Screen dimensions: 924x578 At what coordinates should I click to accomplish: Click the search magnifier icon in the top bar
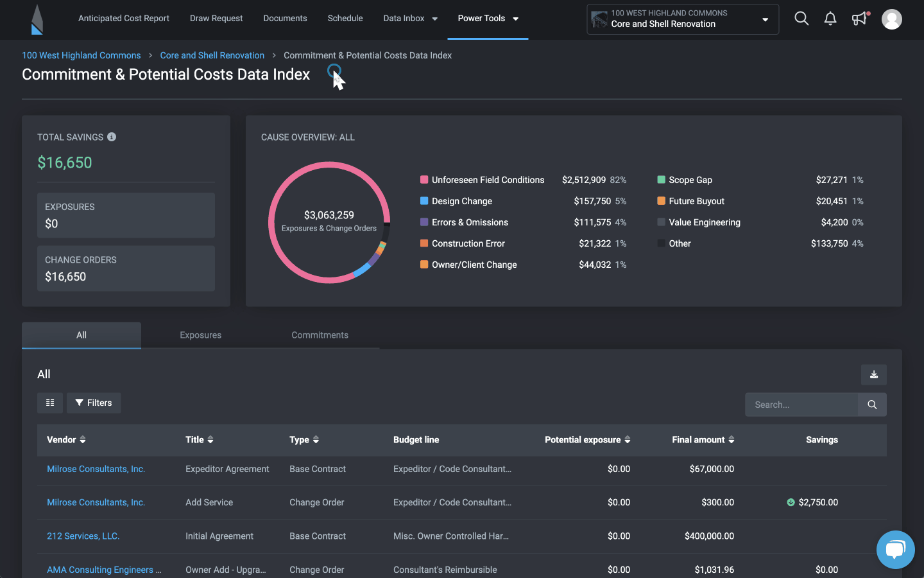click(801, 19)
